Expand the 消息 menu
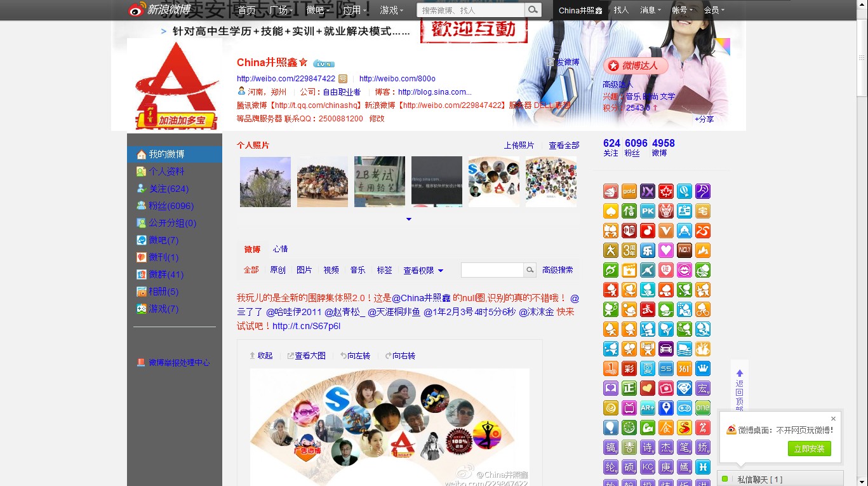This screenshot has width=868, height=486. (x=650, y=10)
